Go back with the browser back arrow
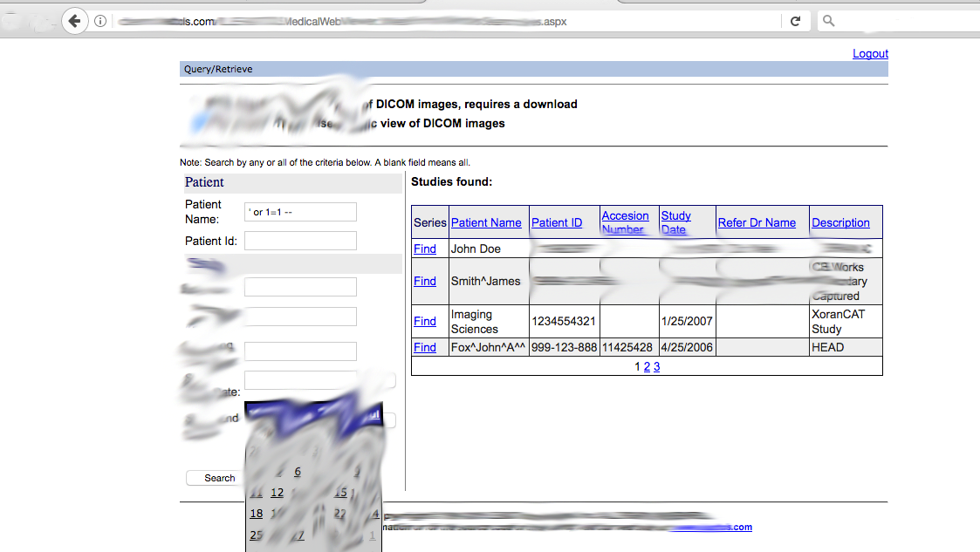 (x=74, y=21)
